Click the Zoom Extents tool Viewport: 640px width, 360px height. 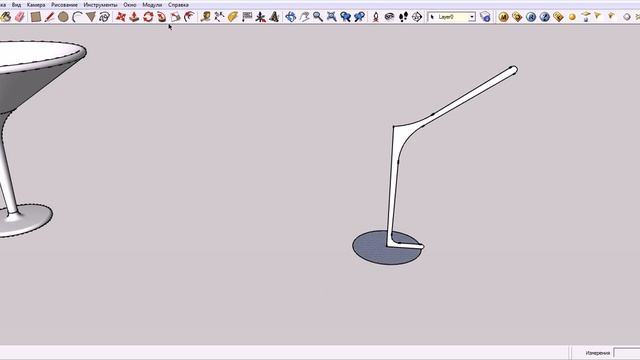pos(332,17)
